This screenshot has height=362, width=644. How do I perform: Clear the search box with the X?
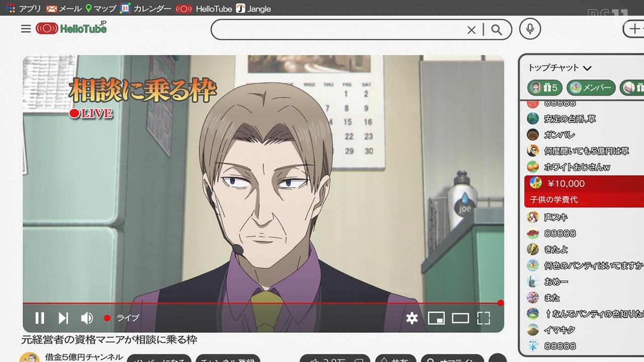pos(471,30)
